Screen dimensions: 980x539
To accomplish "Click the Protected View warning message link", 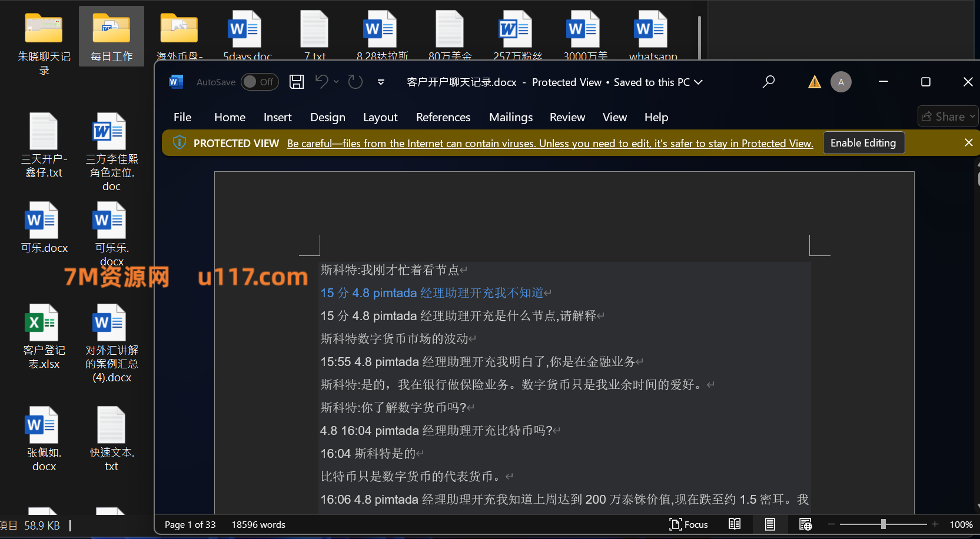I will pos(550,144).
